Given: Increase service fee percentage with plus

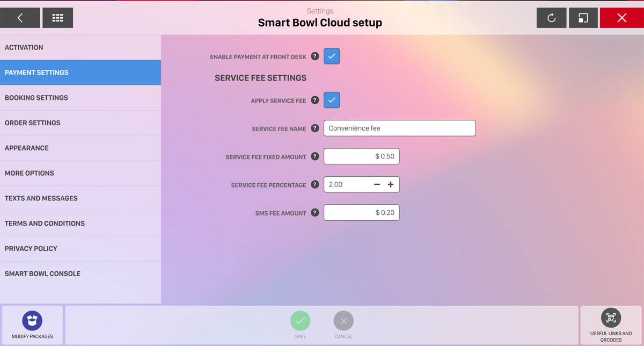Looking at the screenshot, I should click(x=391, y=184).
